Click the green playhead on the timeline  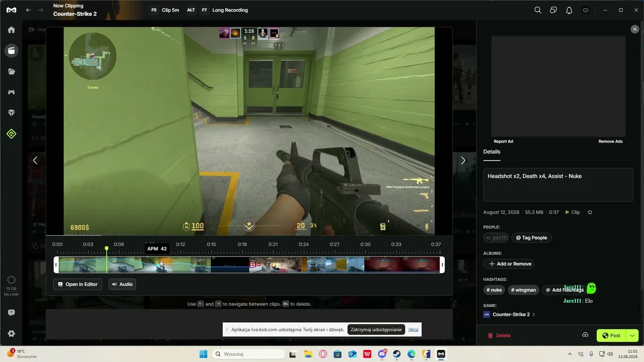point(107,249)
